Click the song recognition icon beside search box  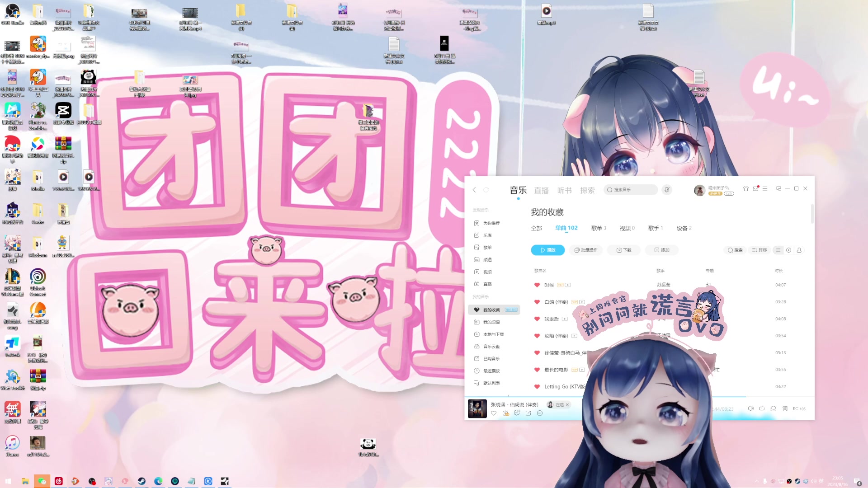point(667,190)
